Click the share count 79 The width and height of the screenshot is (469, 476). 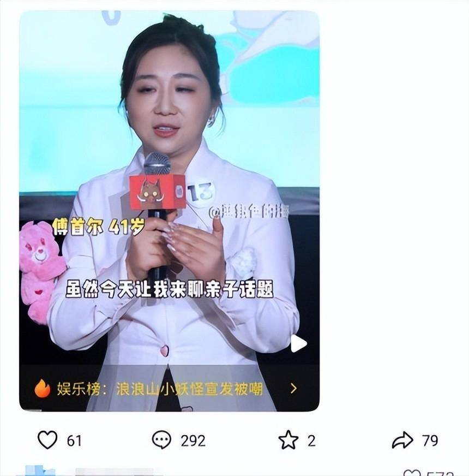(x=430, y=441)
